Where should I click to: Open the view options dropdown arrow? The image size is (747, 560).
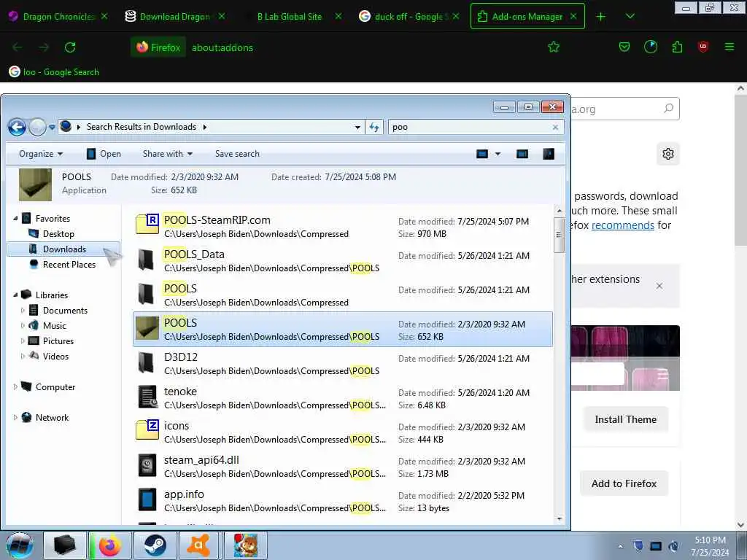tap(498, 154)
